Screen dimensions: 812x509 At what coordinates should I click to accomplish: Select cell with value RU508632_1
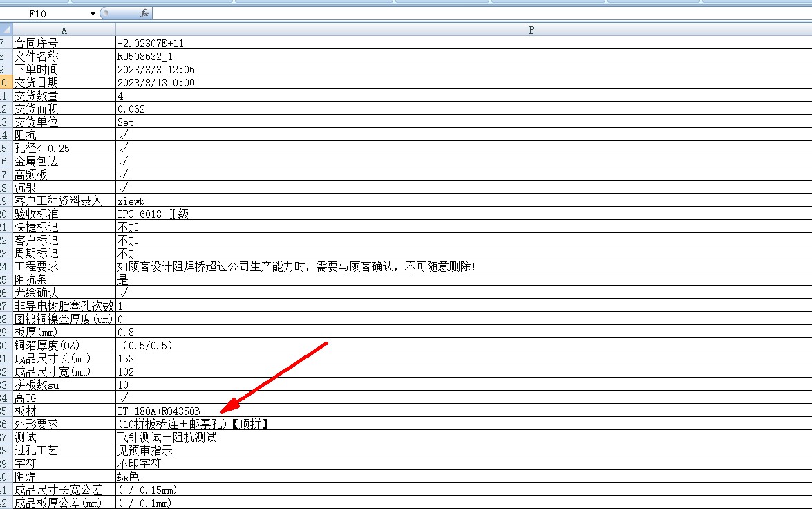point(464,56)
